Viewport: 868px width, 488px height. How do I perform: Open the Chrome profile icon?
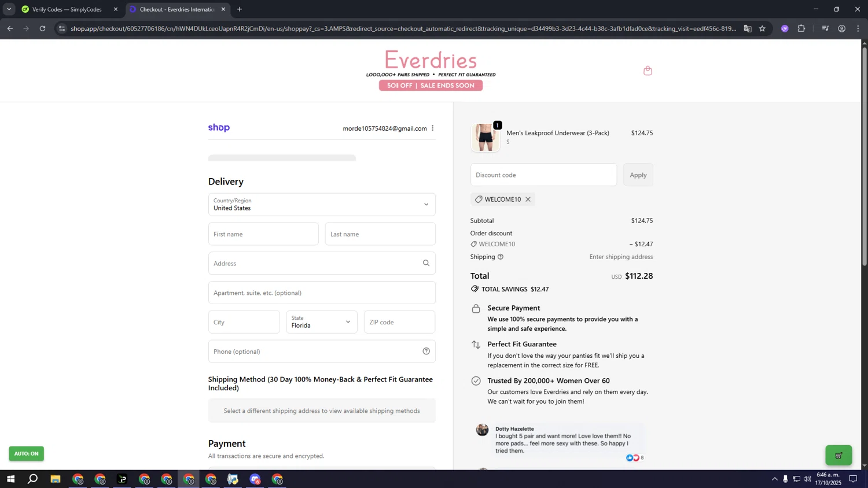[x=842, y=28]
